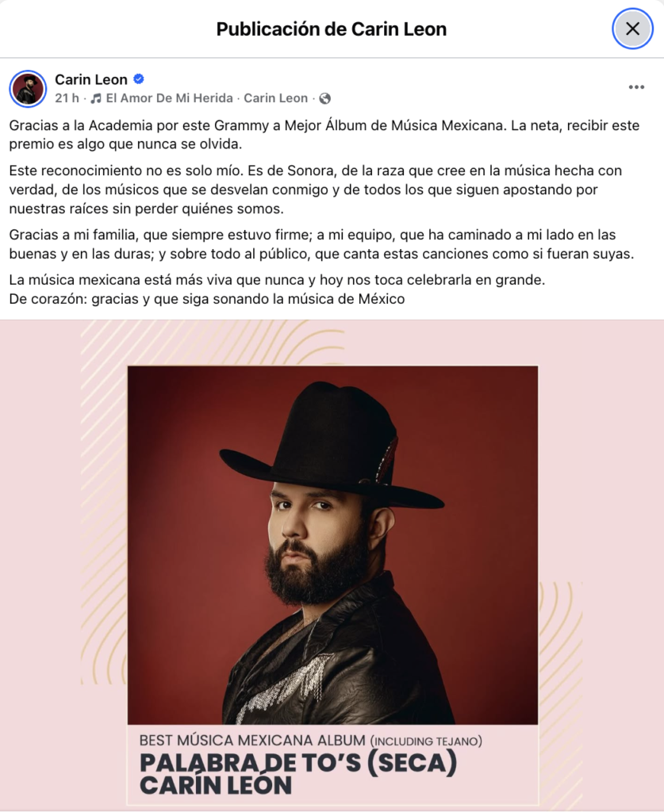Click the paragraph thanking the Academia for the Grammy
This screenshot has width=664, height=812.
click(324, 135)
